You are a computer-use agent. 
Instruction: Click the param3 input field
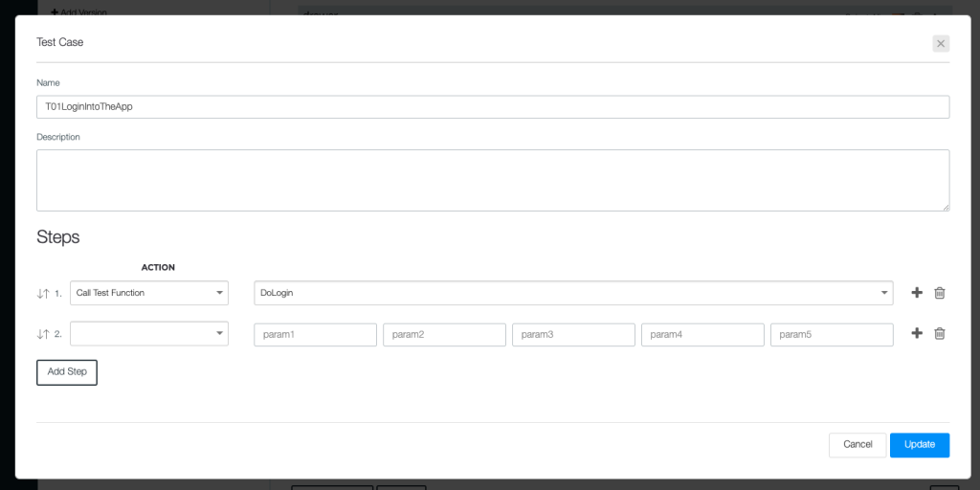574,334
